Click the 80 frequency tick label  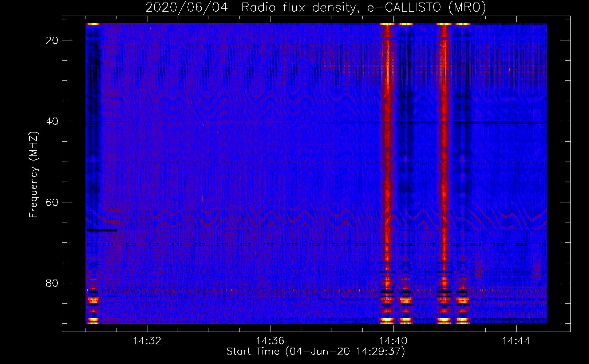click(52, 283)
